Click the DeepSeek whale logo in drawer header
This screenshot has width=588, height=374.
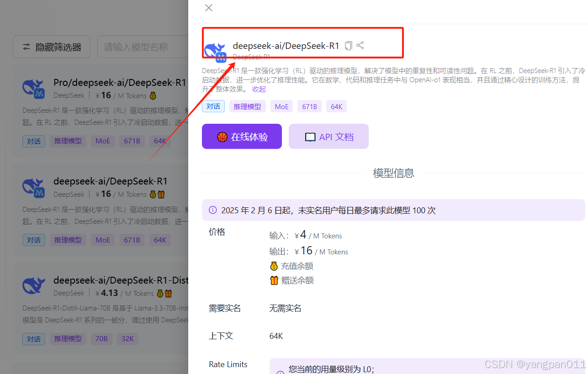215,52
